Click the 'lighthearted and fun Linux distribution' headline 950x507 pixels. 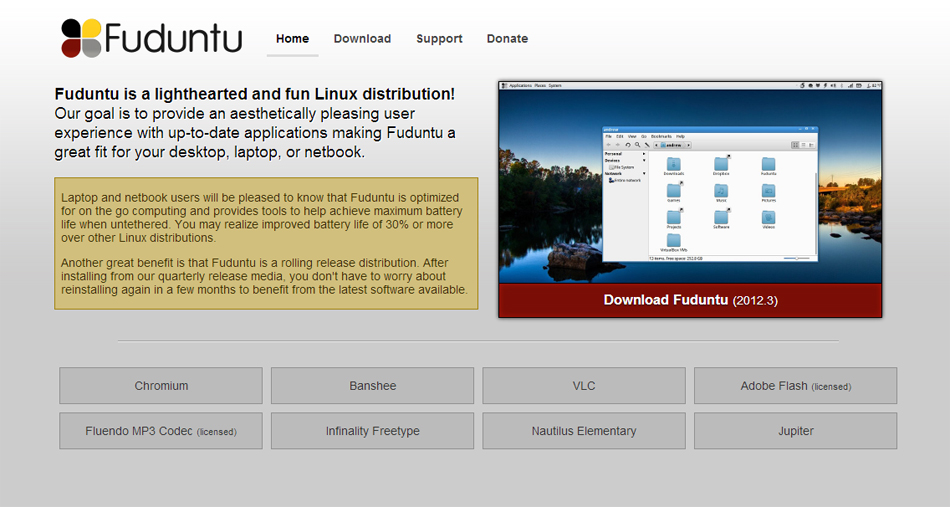[254, 94]
